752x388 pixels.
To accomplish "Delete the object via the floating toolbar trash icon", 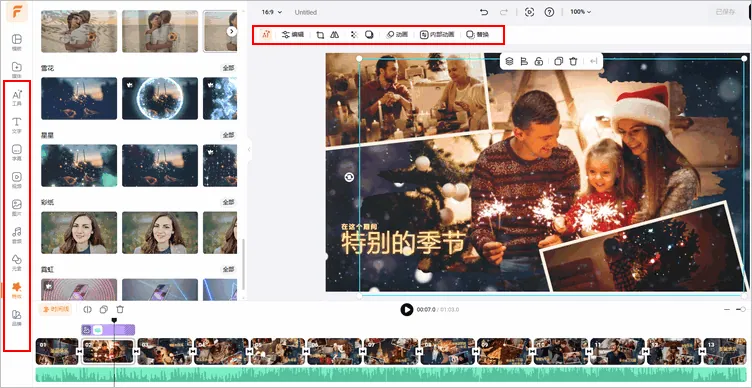I will (573, 61).
